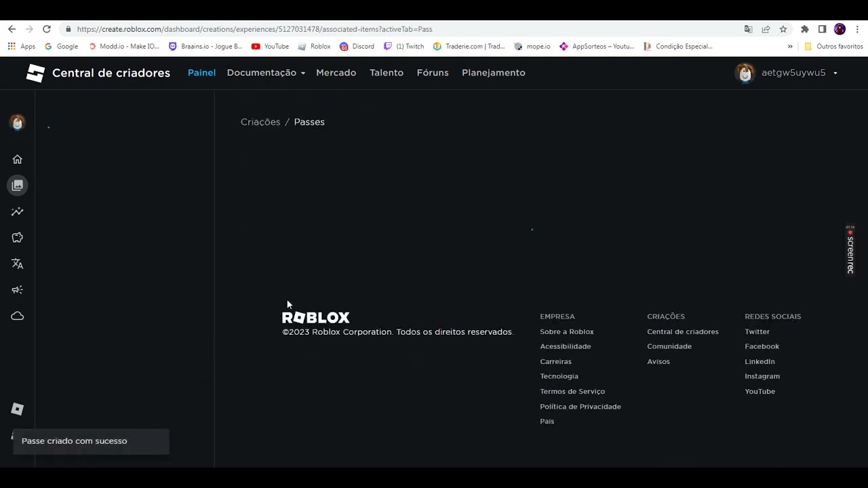
Task: Bookmark this page with the star icon
Action: click(x=783, y=29)
